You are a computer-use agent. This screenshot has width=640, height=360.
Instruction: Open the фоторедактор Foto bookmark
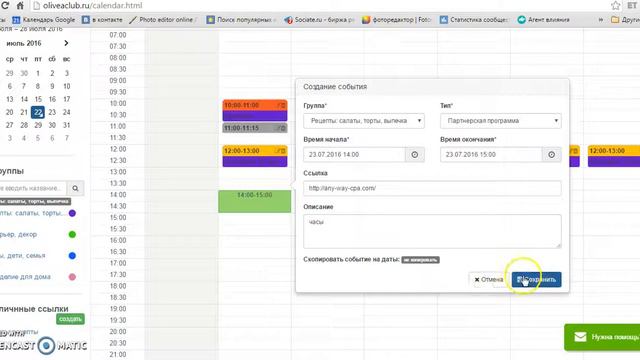coord(397,20)
